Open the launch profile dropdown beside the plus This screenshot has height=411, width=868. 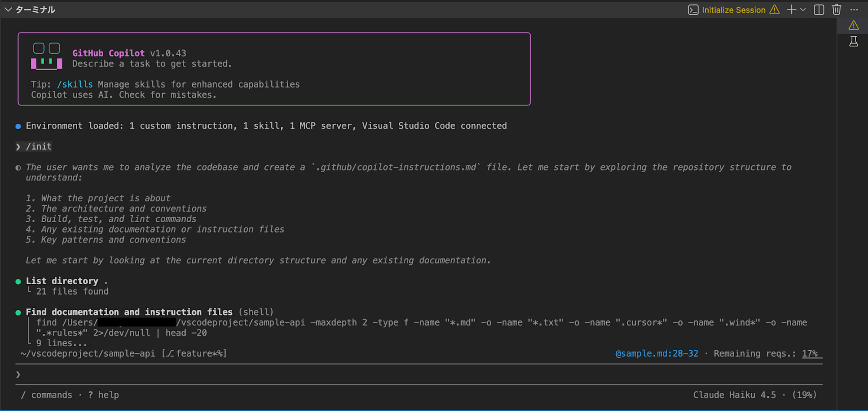pyautogui.click(x=803, y=10)
